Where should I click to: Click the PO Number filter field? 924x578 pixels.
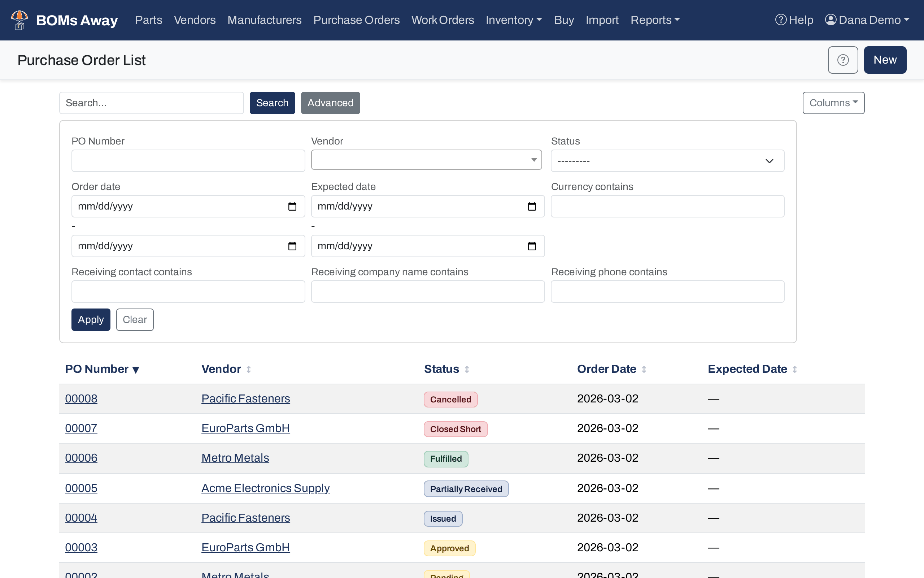188,161
